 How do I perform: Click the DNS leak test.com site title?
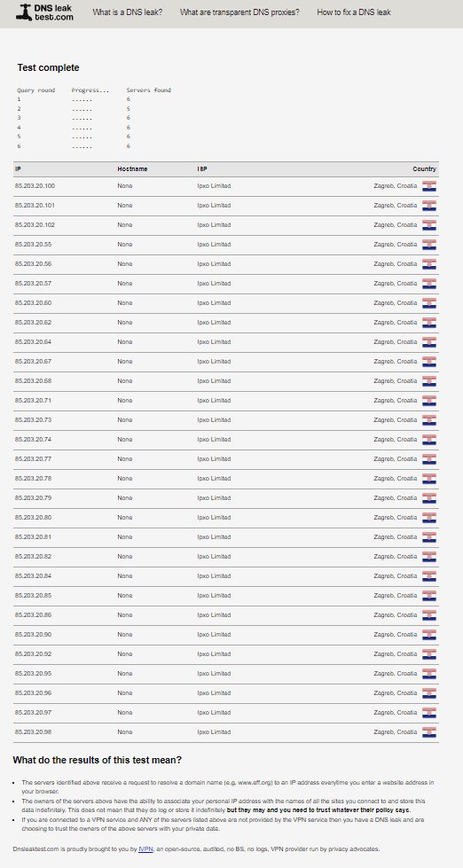point(54,12)
